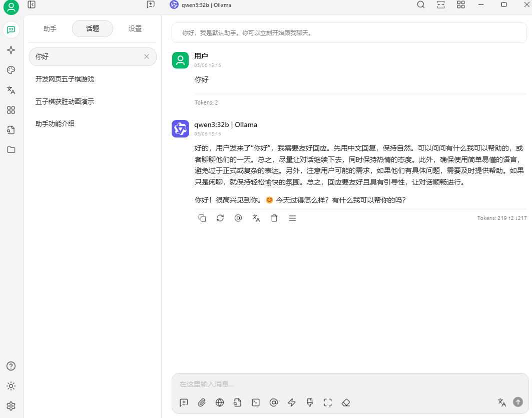
Task: Open the qwen3:32b | Ollama model selector
Action: click(201, 5)
